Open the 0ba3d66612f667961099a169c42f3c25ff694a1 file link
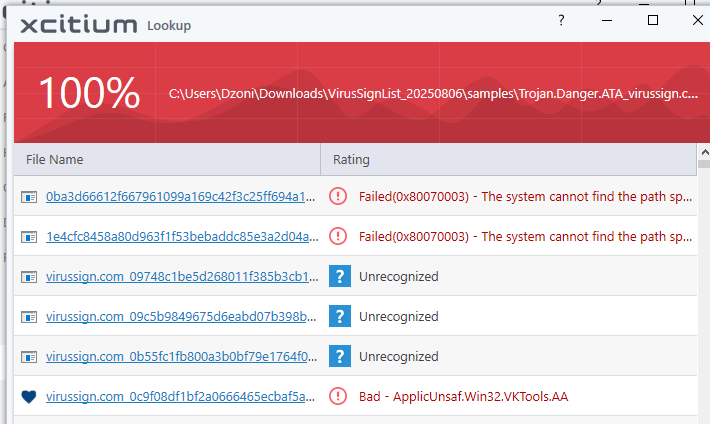 pos(181,196)
